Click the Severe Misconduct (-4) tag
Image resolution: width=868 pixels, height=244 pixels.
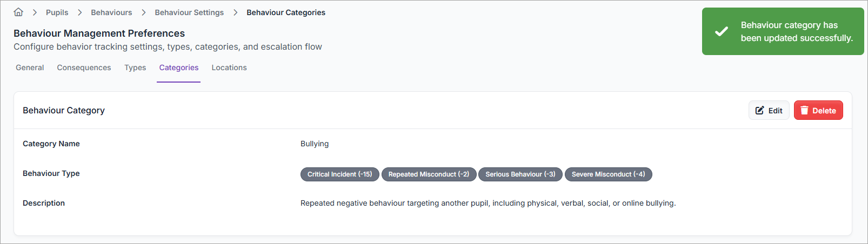coord(608,174)
